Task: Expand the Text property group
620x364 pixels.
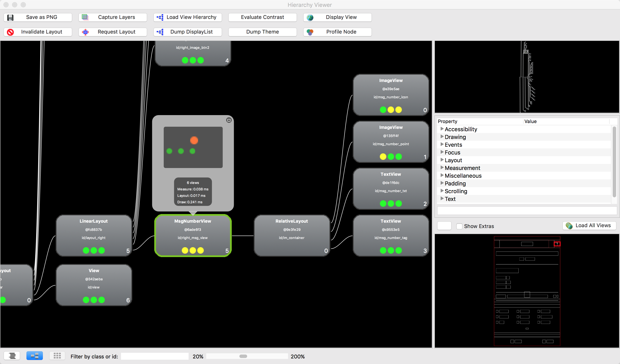Action: tap(442, 199)
